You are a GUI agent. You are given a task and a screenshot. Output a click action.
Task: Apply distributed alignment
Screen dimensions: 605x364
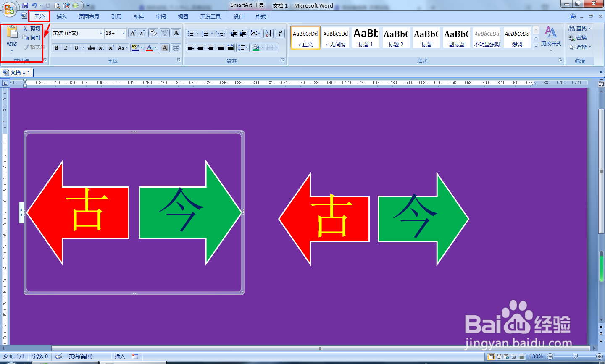pyautogui.click(x=230, y=48)
